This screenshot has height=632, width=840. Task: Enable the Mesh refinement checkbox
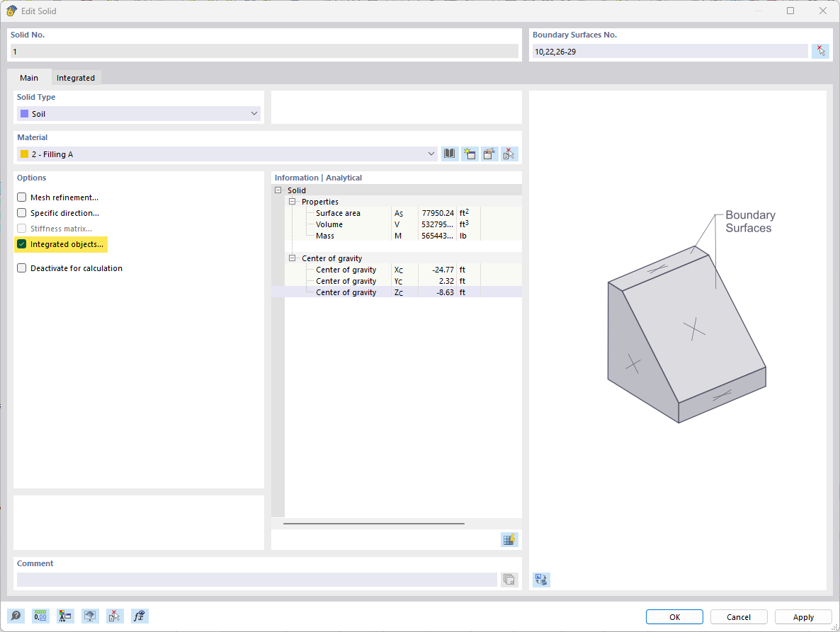[x=21, y=197]
